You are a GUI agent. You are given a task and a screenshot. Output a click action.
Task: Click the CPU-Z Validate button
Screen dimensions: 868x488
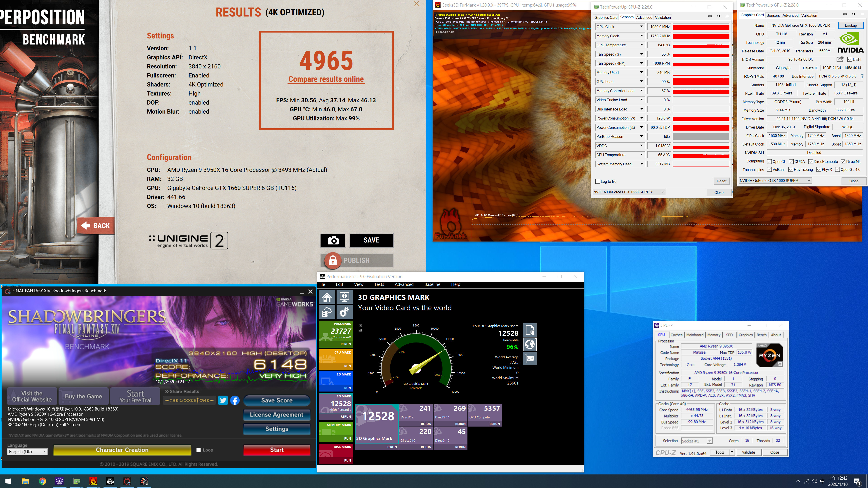tap(748, 452)
